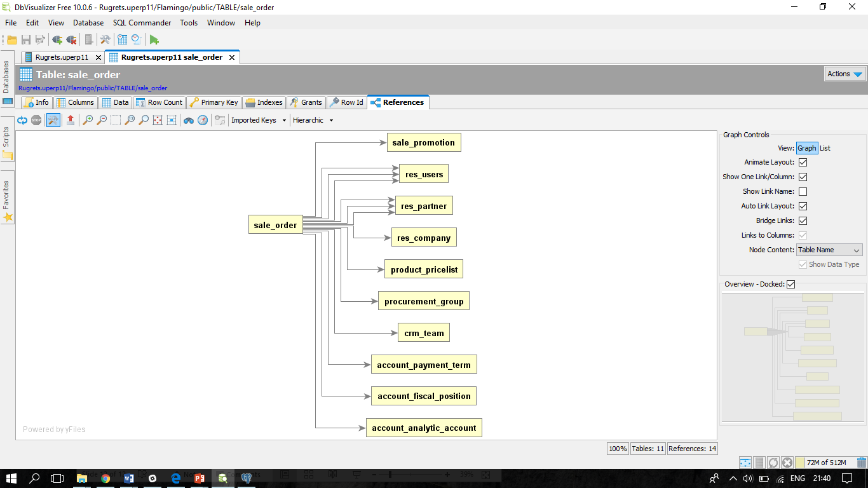
Task: Toggle Bridge Links checkbox
Action: point(803,221)
